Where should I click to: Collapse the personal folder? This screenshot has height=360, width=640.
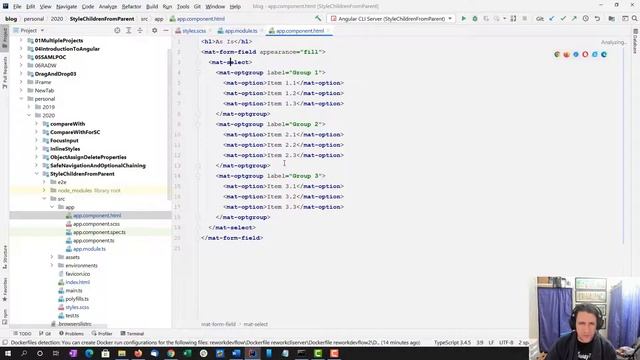click(x=21, y=99)
